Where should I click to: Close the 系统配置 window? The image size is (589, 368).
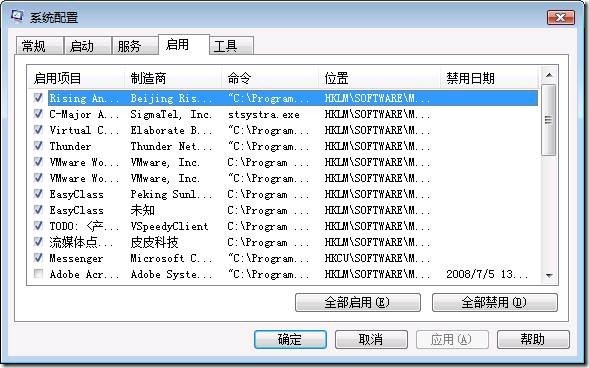560,17
